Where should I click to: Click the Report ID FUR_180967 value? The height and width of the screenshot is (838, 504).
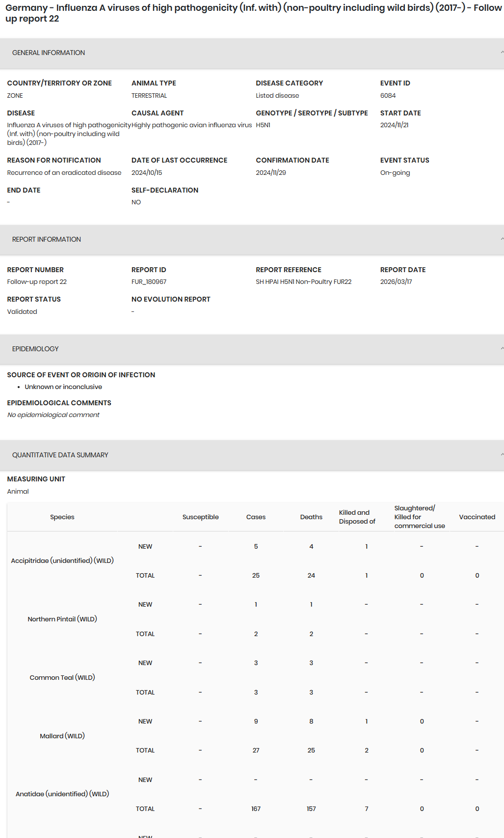[x=149, y=282]
